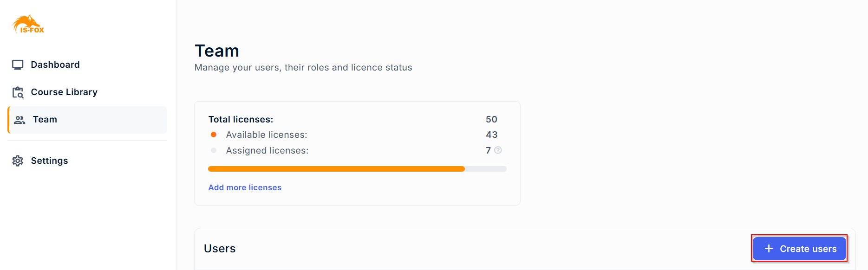868x270 pixels.
Task: Click the help icon beside assigned licenses
Action: [x=498, y=150]
